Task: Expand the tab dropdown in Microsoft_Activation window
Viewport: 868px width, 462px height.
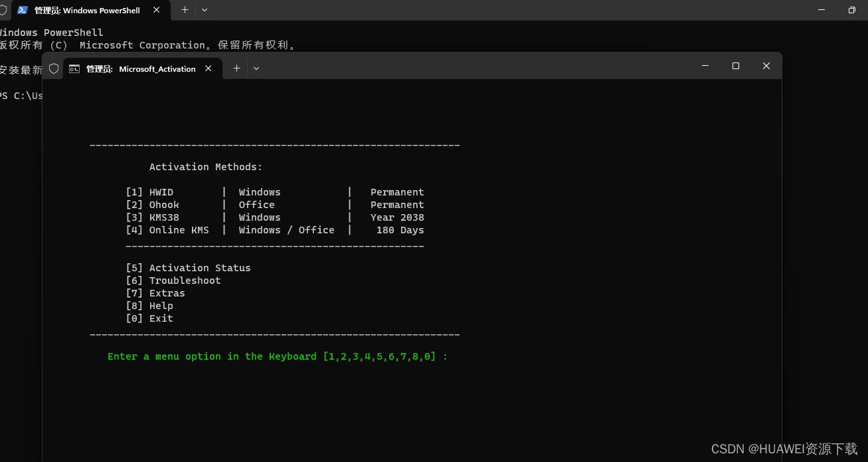Action: click(x=256, y=68)
